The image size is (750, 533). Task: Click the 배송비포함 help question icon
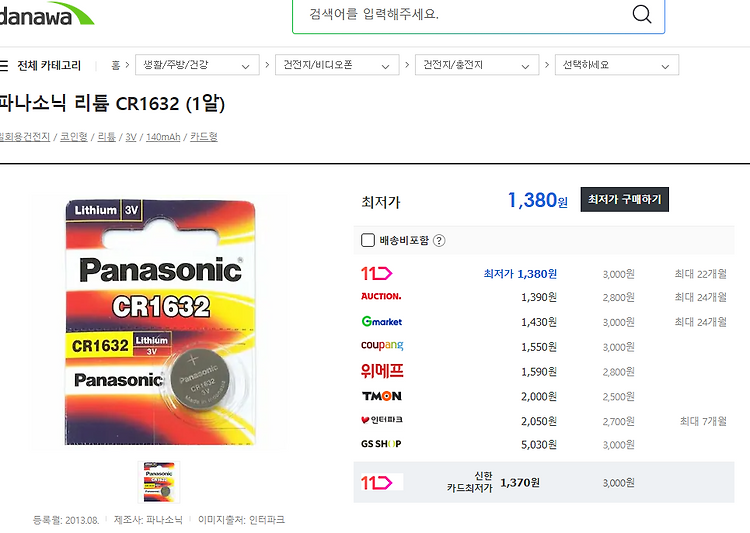point(439,241)
